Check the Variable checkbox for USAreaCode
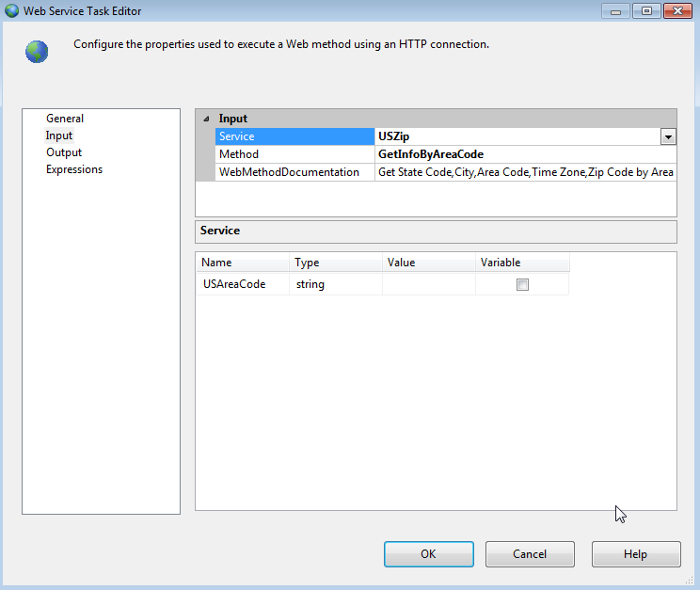 pyautogui.click(x=522, y=284)
